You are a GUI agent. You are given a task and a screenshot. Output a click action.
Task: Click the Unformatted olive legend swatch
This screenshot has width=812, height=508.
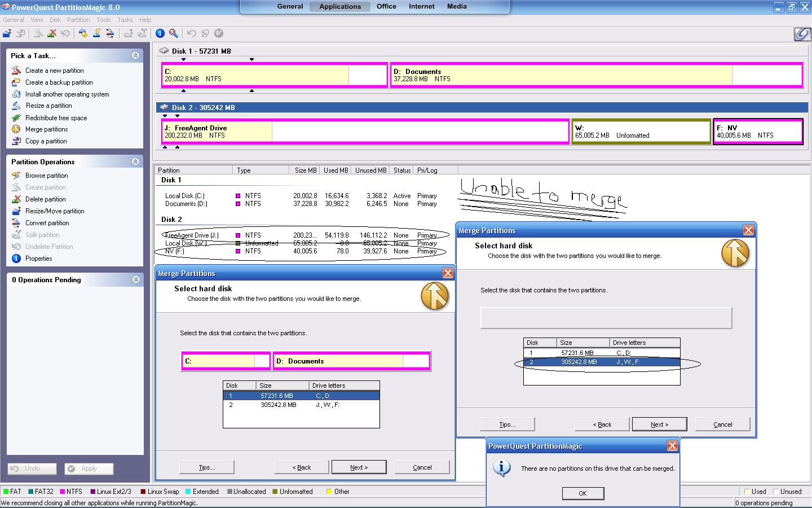click(275, 492)
